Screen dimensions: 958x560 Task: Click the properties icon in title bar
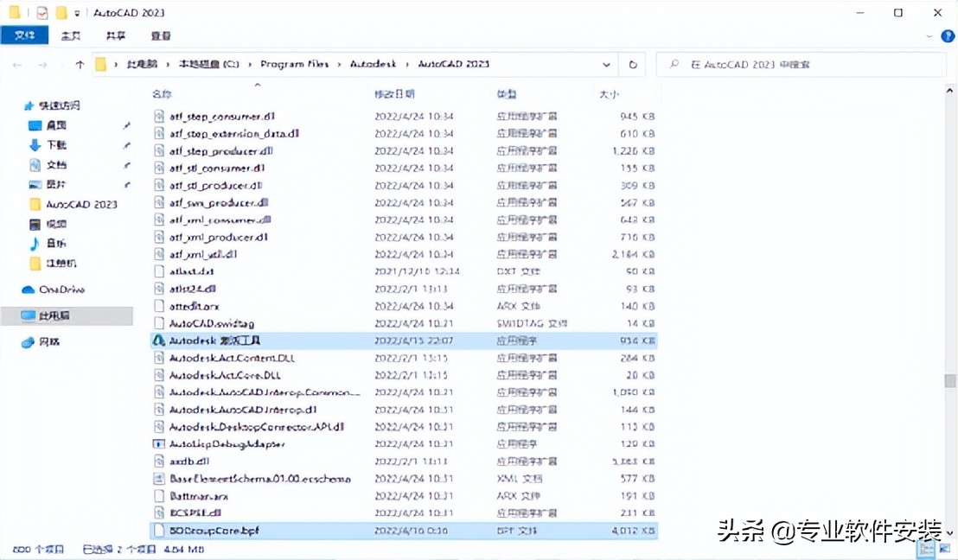tap(42, 12)
